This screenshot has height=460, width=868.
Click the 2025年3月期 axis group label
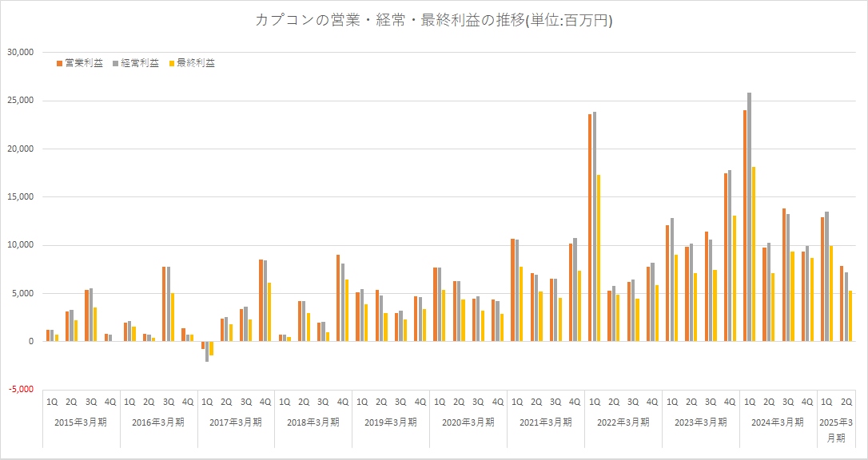835,430
